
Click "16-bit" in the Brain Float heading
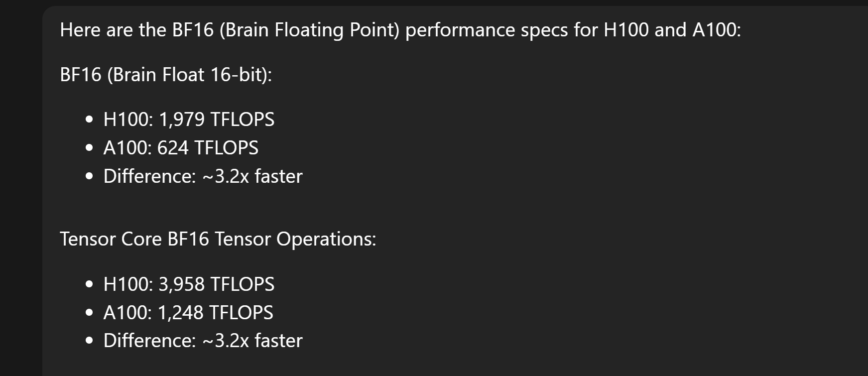tap(239, 75)
